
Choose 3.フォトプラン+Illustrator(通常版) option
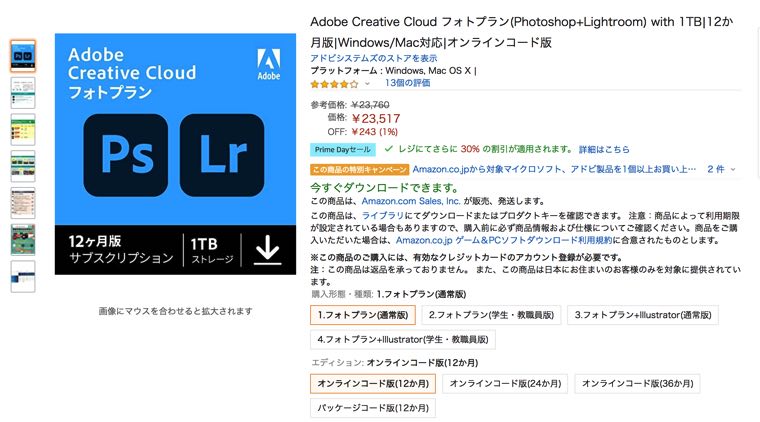tap(643, 315)
